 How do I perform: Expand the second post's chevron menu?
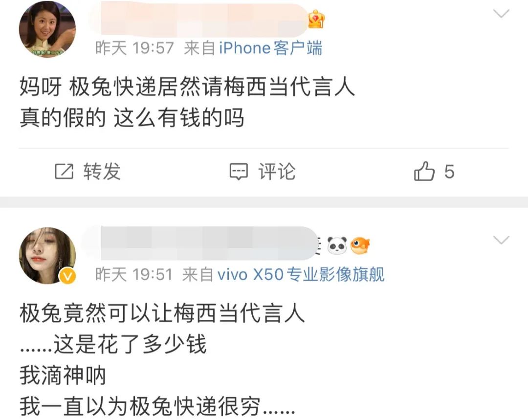tap(501, 240)
